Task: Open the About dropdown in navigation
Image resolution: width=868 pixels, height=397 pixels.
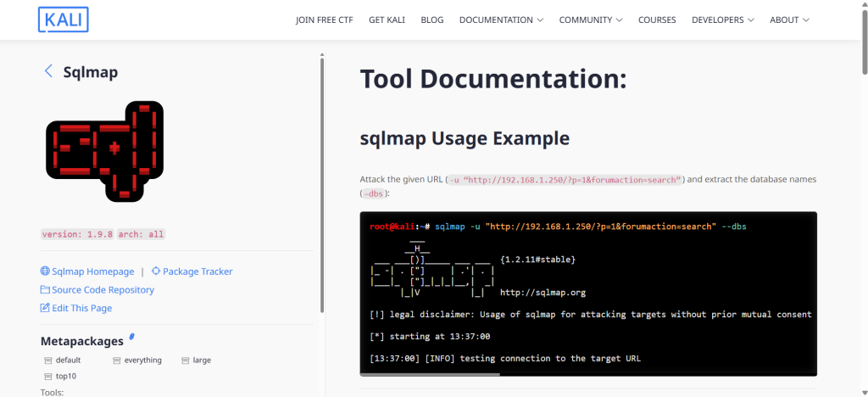Action: (789, 20)
